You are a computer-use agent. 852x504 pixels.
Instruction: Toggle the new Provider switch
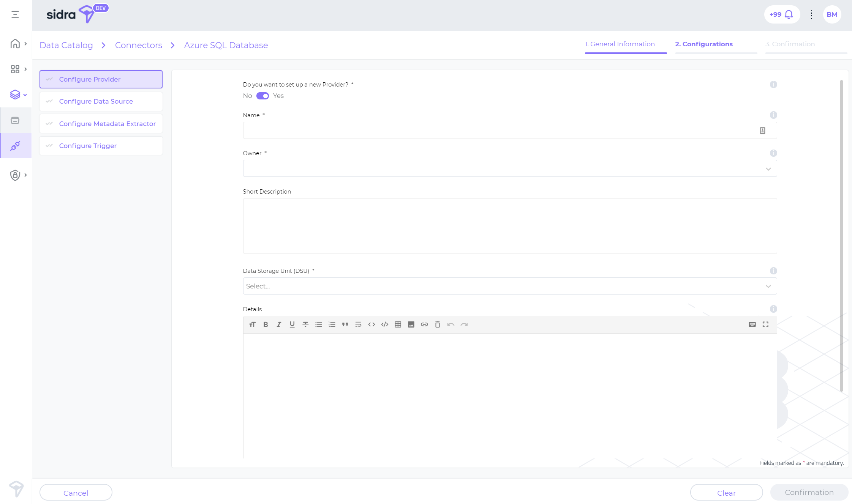(262, 96)
